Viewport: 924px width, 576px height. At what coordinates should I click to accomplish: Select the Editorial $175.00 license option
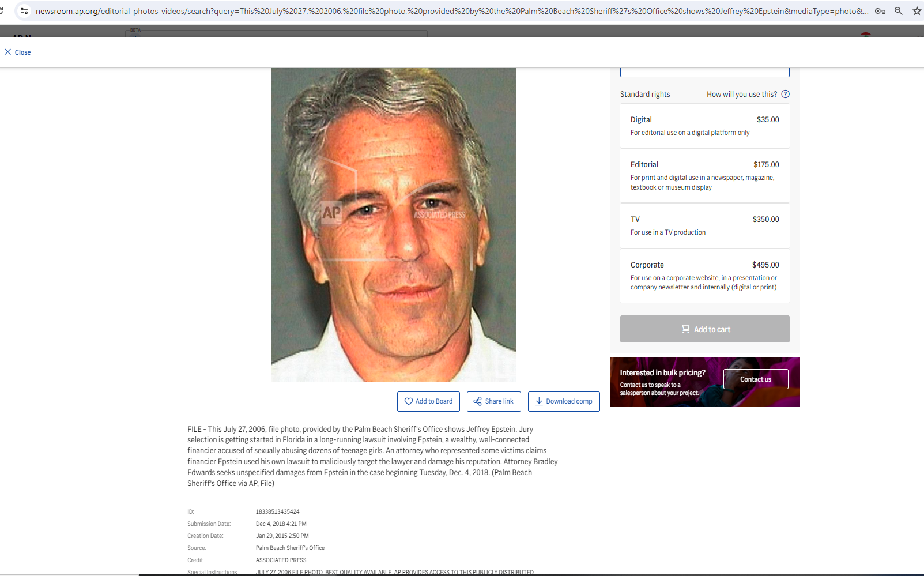click(704, 175)
